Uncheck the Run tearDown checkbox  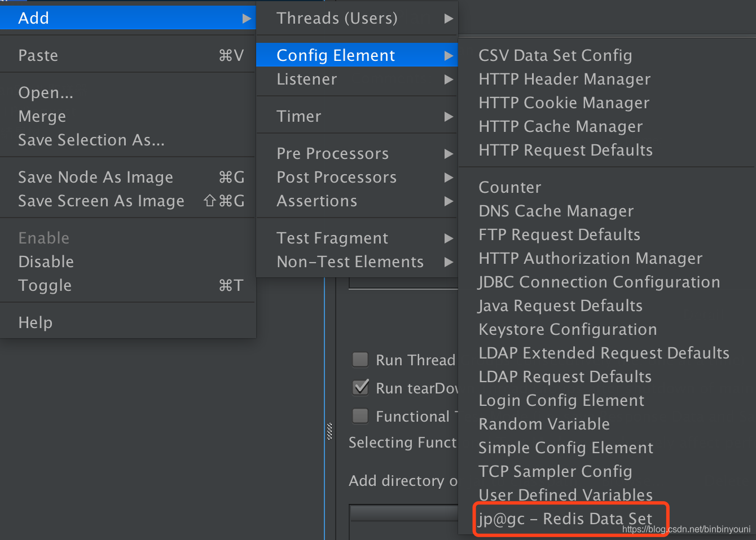(x=360, y=388)
